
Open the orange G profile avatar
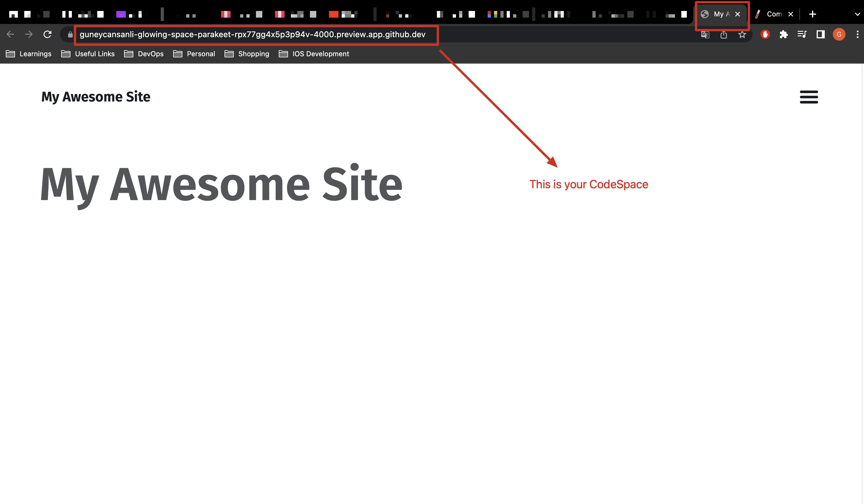839,34
